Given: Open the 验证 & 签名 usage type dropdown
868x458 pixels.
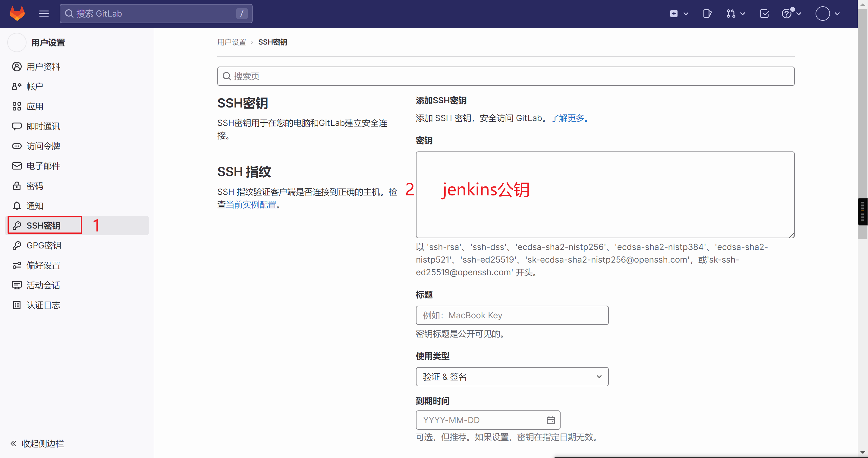Looking at the screenshot, I should click(x=512, y=376).
